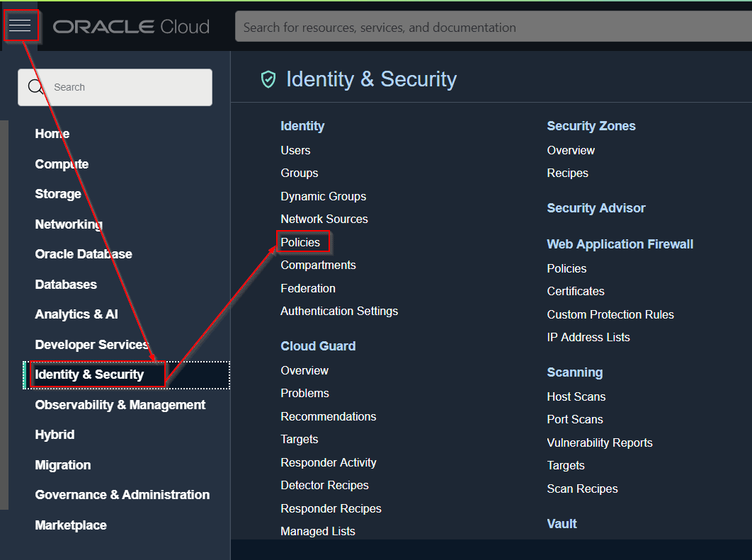The image size is (752, 560).
Task: Click the Compartments link
Action: [x=318, y=265]
